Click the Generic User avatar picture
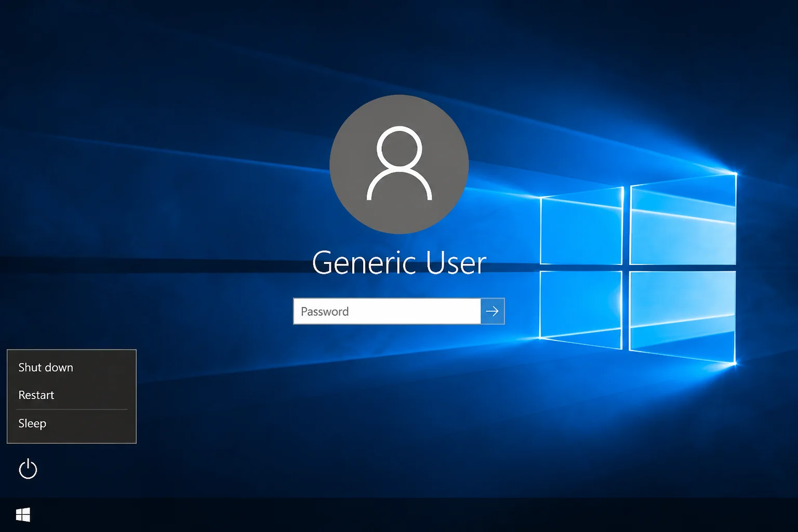This screenshot has height=532, width=798. tap(399, 164)
